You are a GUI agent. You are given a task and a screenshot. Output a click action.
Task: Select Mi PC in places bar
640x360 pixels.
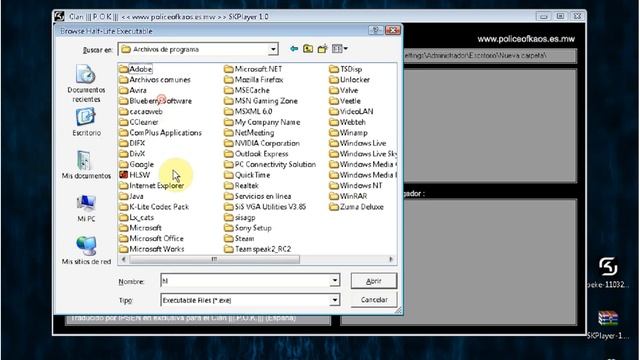click(86, 208)
